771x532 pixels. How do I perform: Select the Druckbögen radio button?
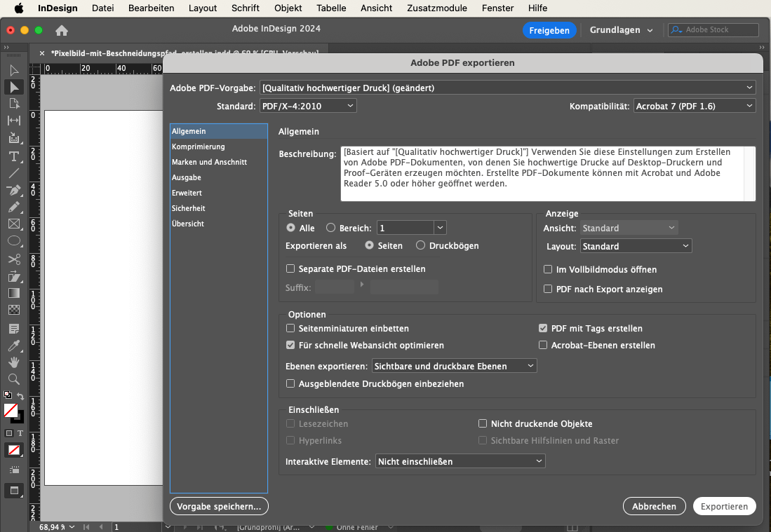[421, 246]
